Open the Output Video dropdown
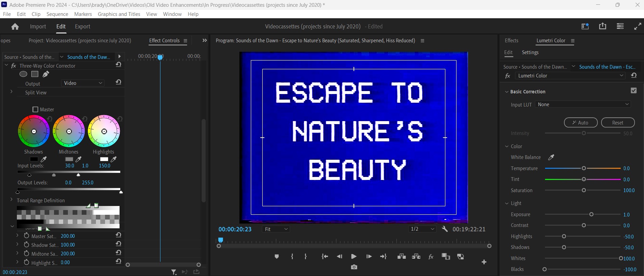644x276 pixels. 83,83
